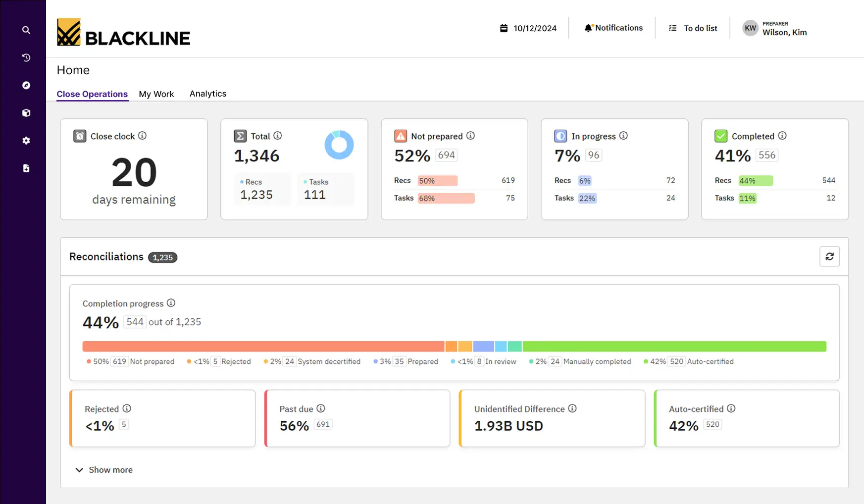
Task: Click the green checkmark icon on Completed card
Action: click(x=721, y=136)
